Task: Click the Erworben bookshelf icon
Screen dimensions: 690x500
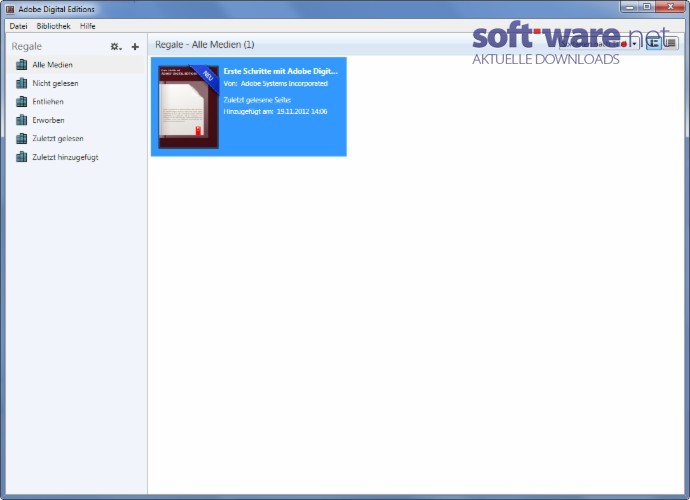Action: [21, 120]
